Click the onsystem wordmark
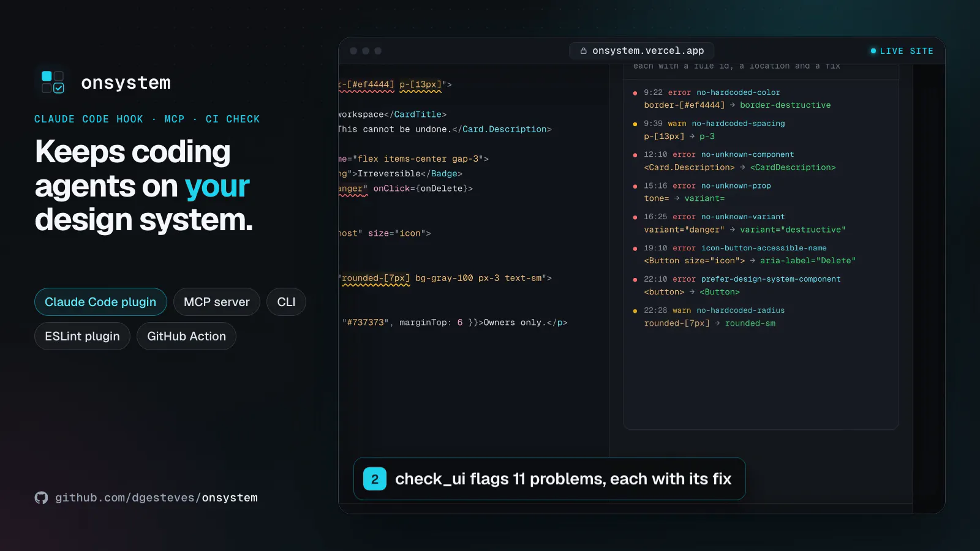 pos(126,83)
